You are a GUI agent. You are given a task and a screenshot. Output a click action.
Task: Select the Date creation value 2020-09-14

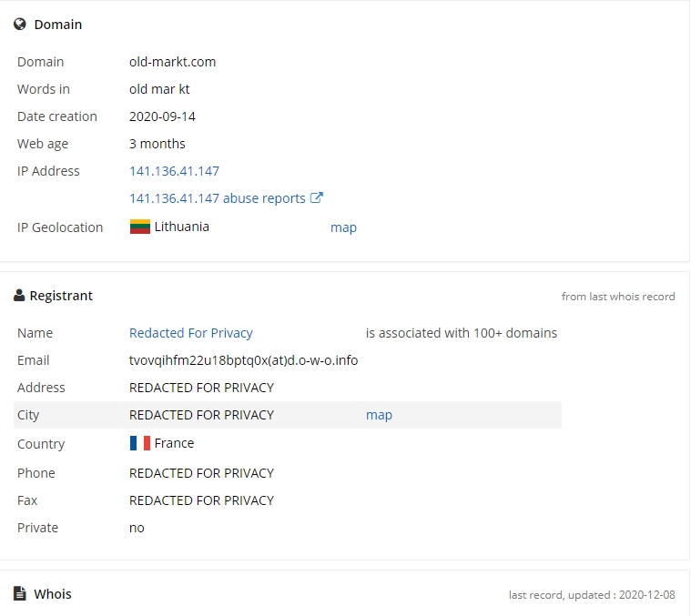click(x=162, y=116)
